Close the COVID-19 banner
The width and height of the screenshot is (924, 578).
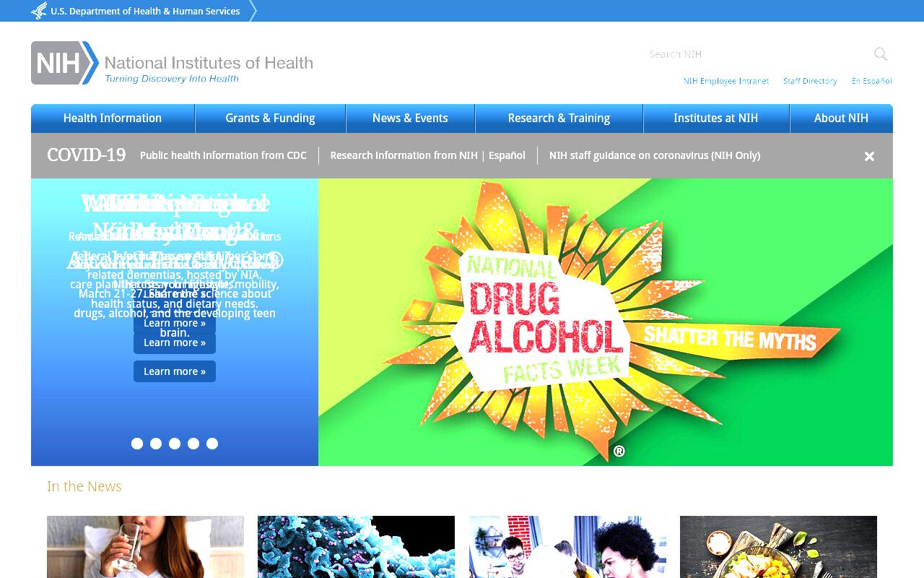869,156
